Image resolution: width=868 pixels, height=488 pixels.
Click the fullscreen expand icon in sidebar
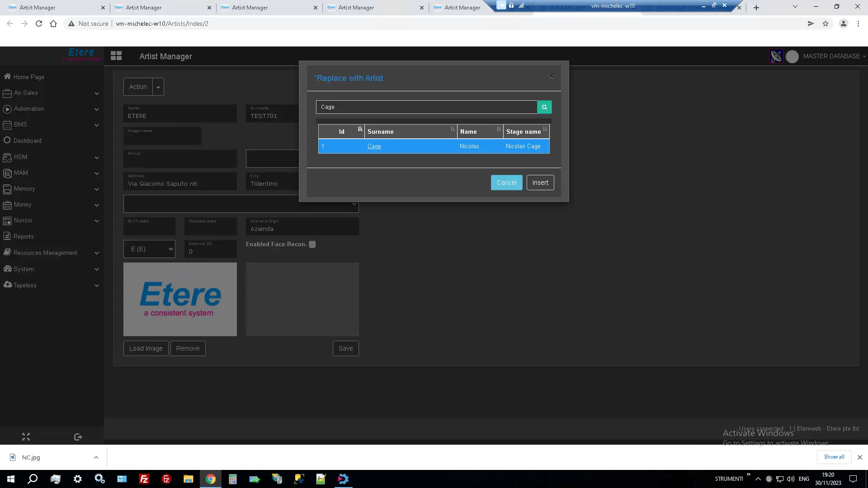[26, 437]
